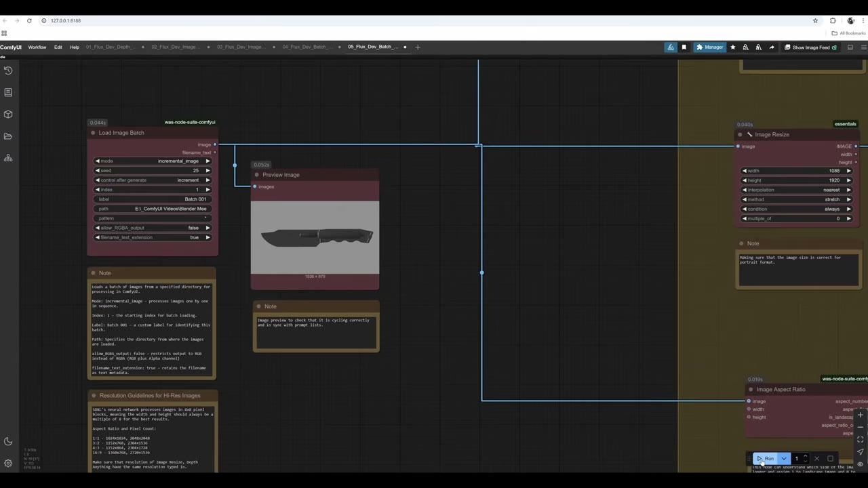Collapse the Resolution Guidelines note dot
868x488 pixels.
[x=94, y=396]
